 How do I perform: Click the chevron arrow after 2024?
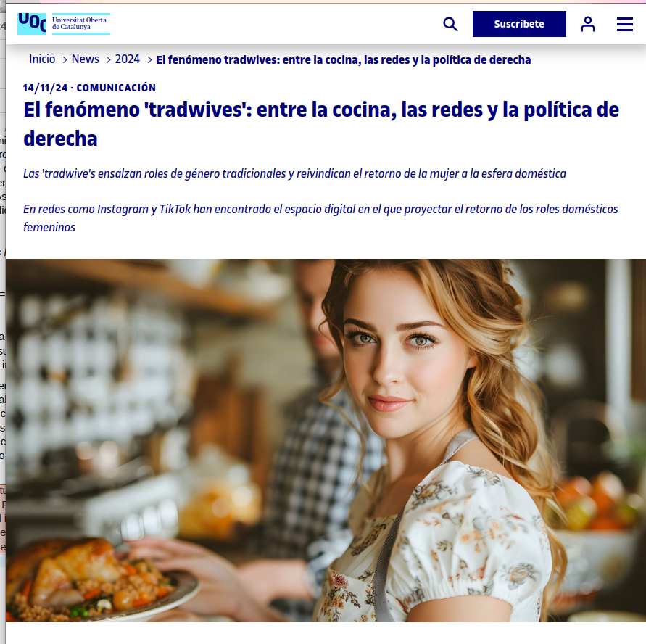[x=149, y=59]
